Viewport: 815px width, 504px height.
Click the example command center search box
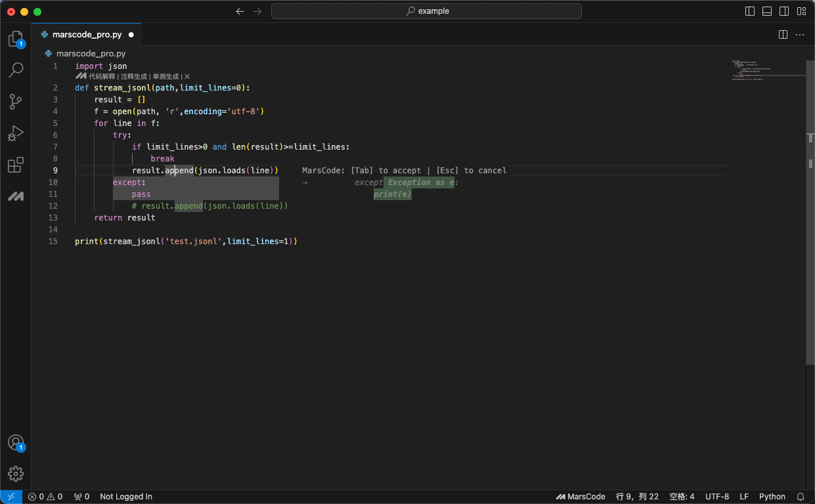point(426,11)
